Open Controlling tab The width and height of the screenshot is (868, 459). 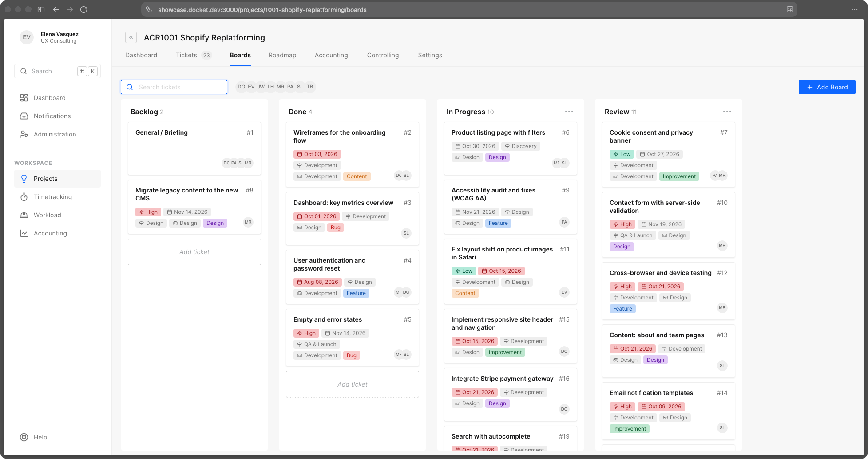(x=383, y=55)
